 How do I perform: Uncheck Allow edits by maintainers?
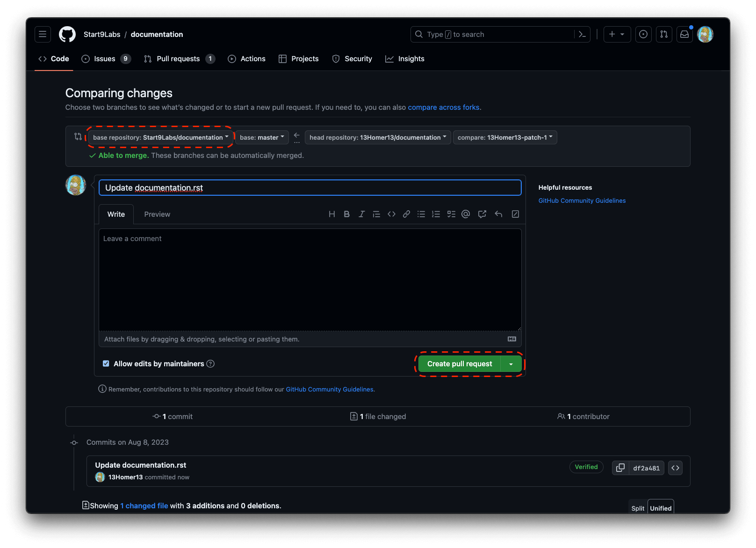pos(106,363)
